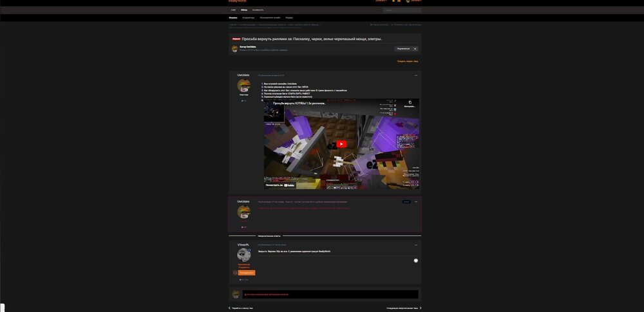The width and height of the screenshot is (644, 312).
Task: Expand the dropdown left of the bell icon
Action: (x=381, y=1)
